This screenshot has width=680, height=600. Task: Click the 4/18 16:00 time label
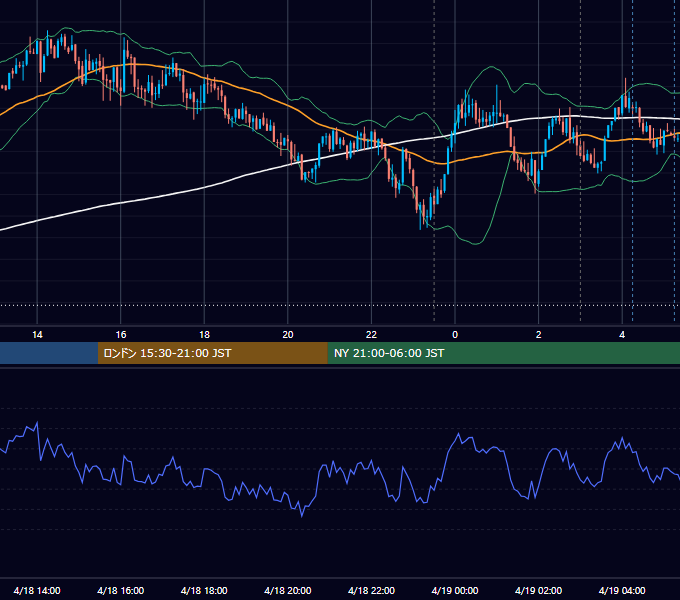[121, 590]
